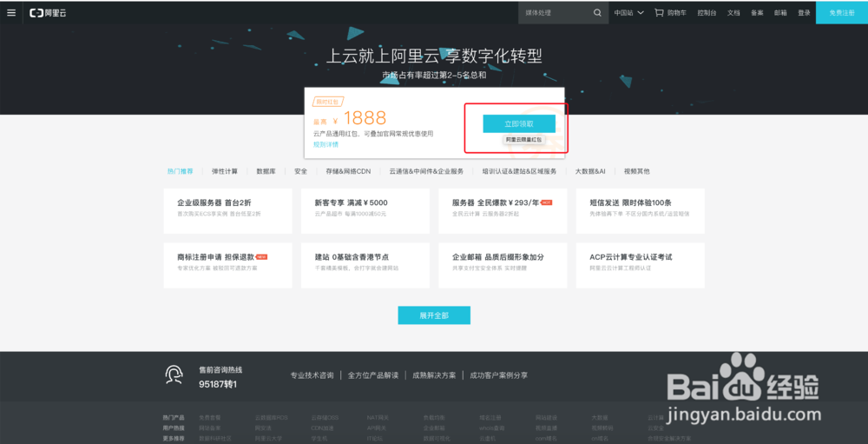Click the 展开全部 button

[x=434, y=315]
